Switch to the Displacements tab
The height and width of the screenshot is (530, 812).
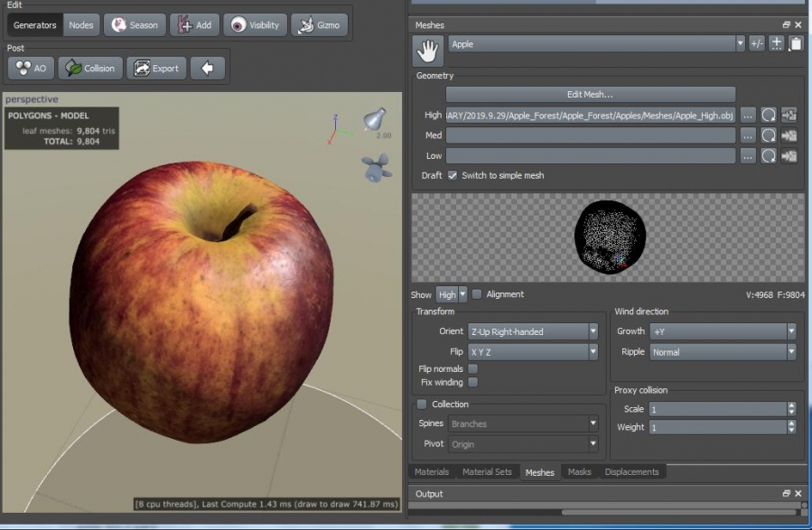click(632, 472)
